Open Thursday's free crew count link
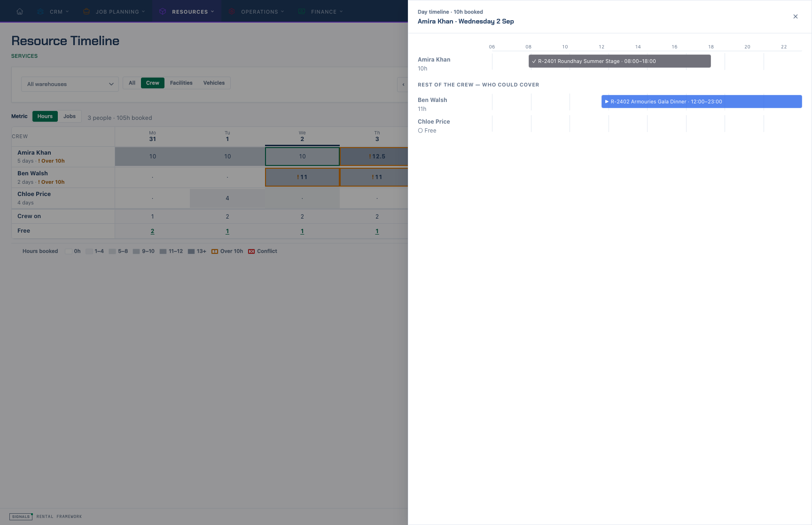This screenshot has width=812, height=525. point(377,231)
